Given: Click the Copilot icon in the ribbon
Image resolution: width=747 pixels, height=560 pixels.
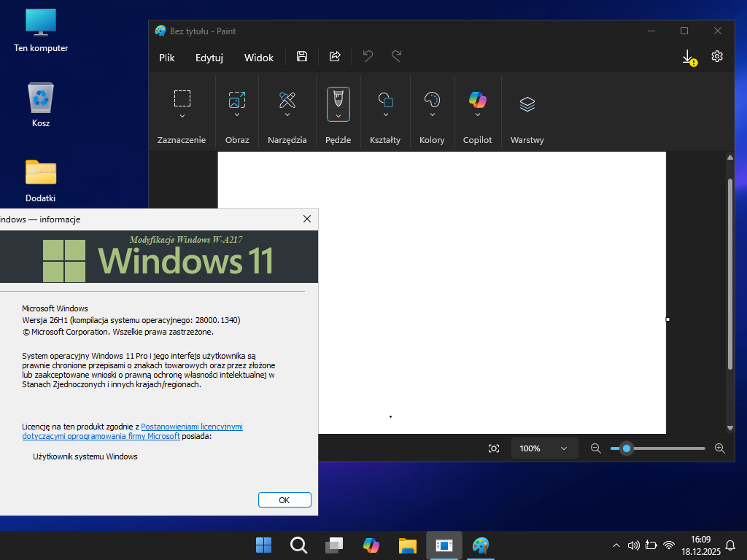Looking at the screenshot, I should [x=478, y=99].
